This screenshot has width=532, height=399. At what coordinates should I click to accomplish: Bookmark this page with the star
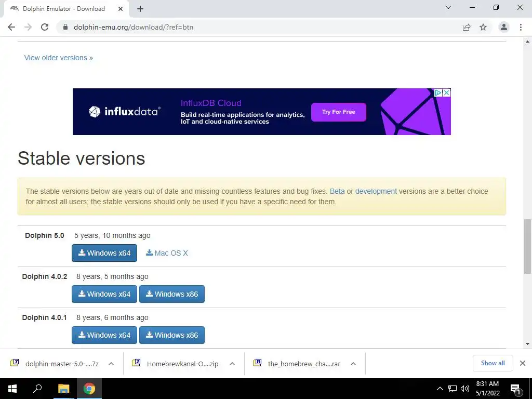483,27
